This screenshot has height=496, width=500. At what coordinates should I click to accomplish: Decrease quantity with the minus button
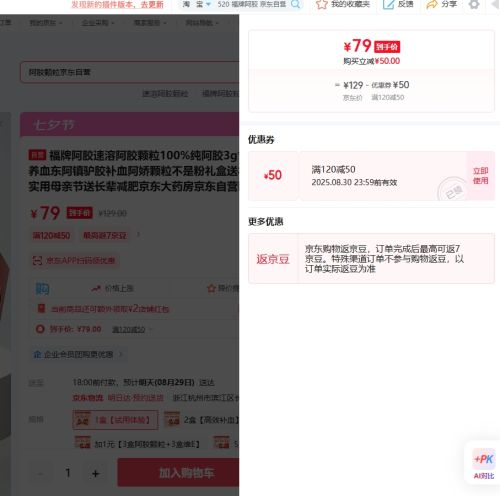tap(40, 473)
